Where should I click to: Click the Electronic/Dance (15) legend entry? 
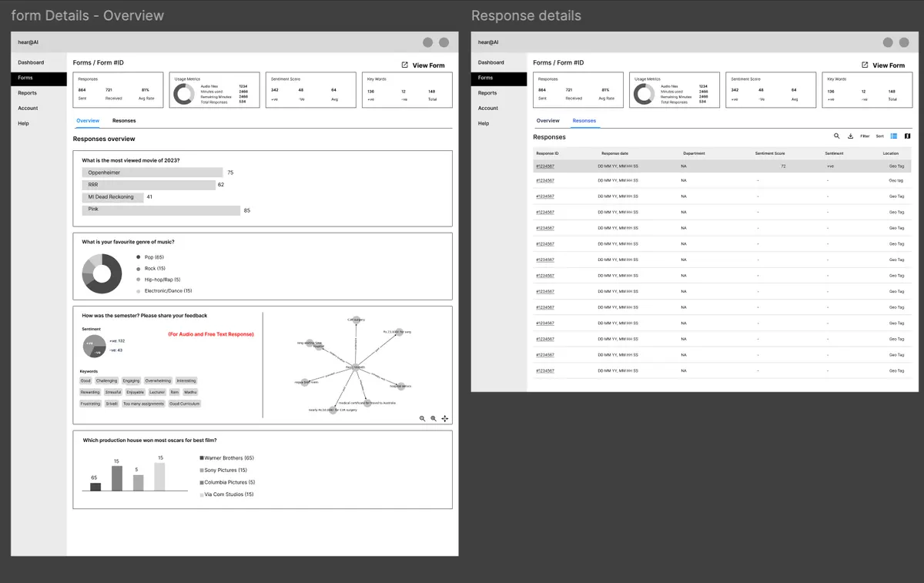(165, 291)
